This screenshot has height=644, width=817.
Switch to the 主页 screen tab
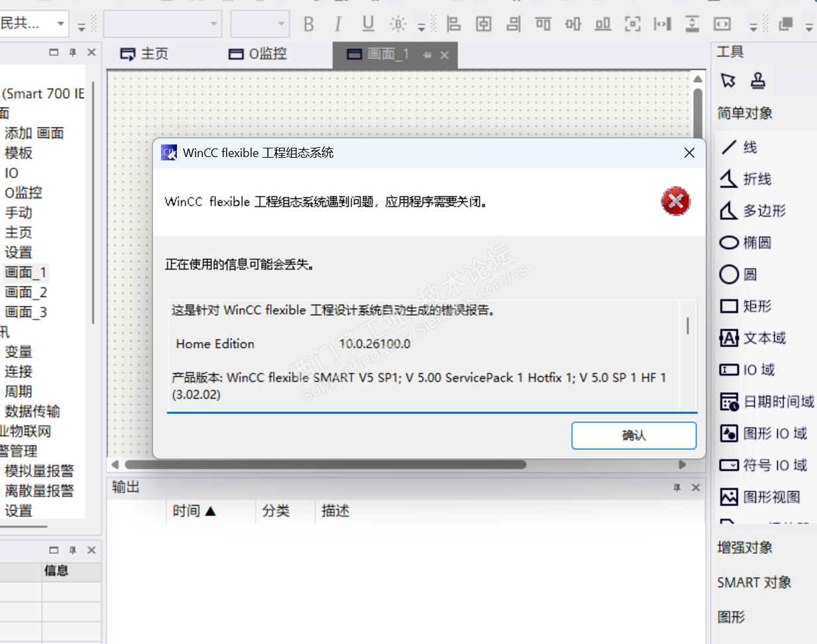tap(144, 54)
